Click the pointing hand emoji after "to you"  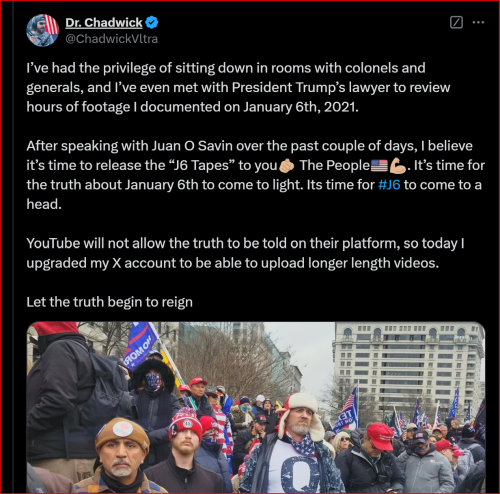coord(287,166)
